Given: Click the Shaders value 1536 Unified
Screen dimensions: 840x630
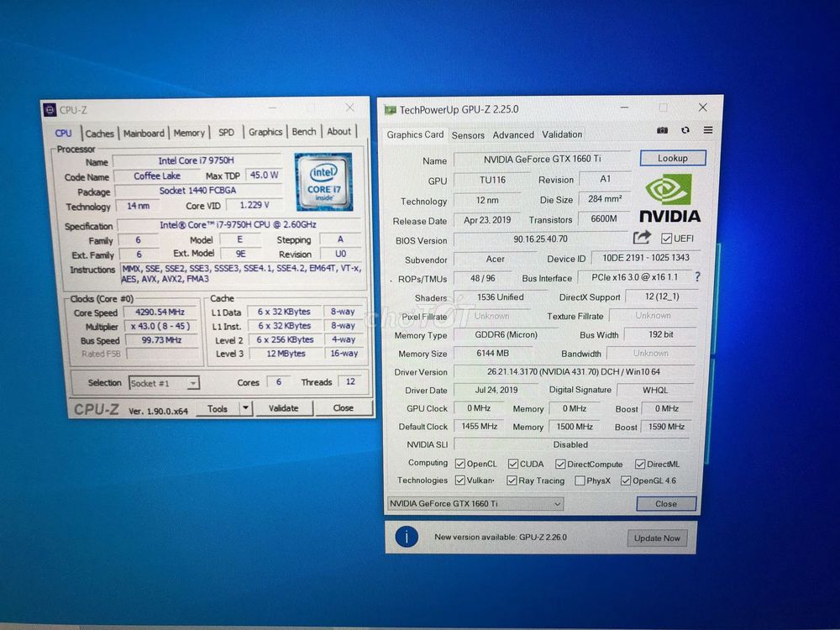Looking at the screenshot, I should click(x=501, y=297).
